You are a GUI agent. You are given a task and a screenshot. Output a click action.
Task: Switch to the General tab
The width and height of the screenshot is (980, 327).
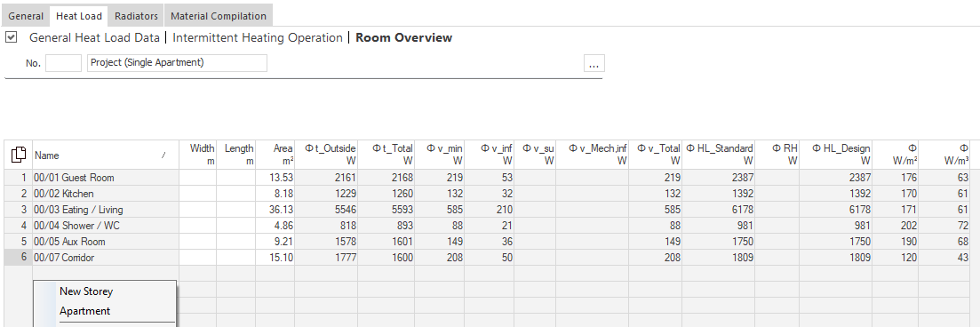pyautogui.click(x=26, y=16)
